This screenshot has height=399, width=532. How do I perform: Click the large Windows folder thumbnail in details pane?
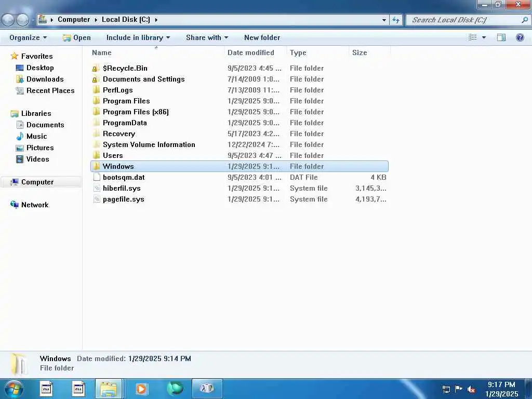click(x=18, y=364)
